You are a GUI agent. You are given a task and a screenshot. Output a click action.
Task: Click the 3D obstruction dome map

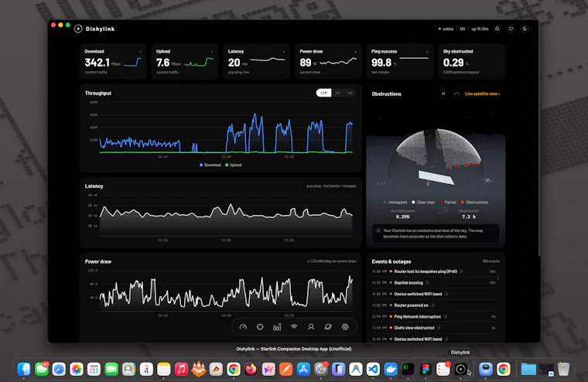436,158
